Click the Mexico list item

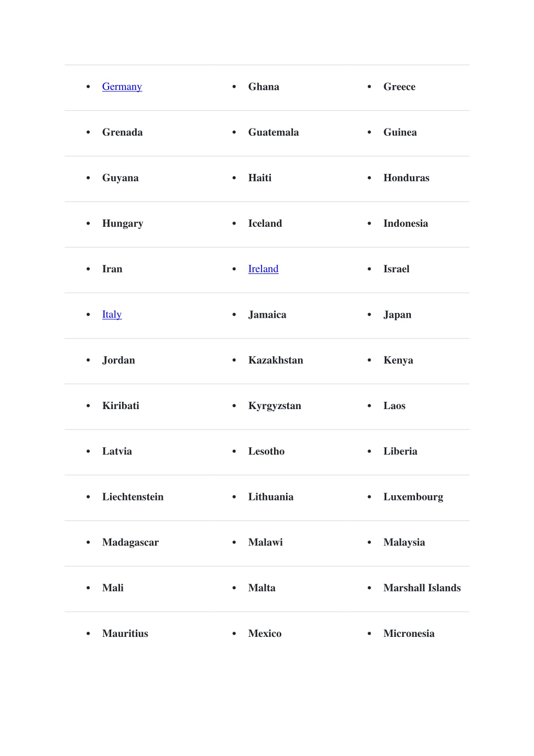point(265,633)
